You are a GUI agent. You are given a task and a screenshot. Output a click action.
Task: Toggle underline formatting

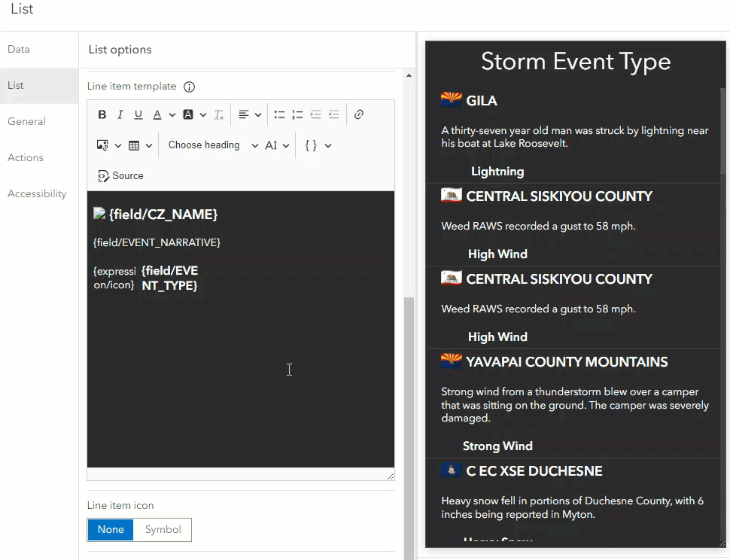point(138,114)
